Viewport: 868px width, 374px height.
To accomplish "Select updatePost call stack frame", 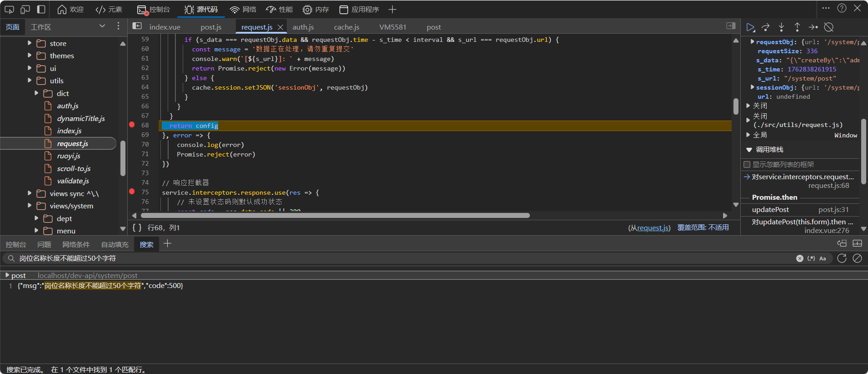I will [800, 210].
